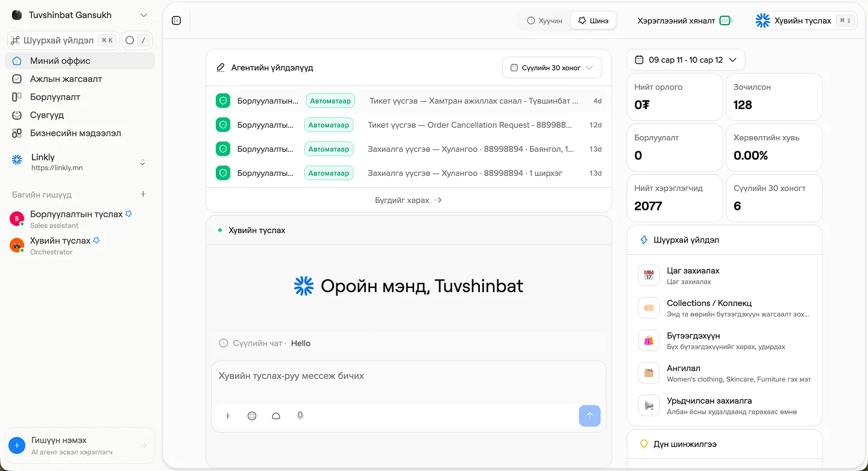Click the Бүтээгдэхүүн shopping bag icon
The width and height of the screenshot is (868, 471).
(649, 340)
